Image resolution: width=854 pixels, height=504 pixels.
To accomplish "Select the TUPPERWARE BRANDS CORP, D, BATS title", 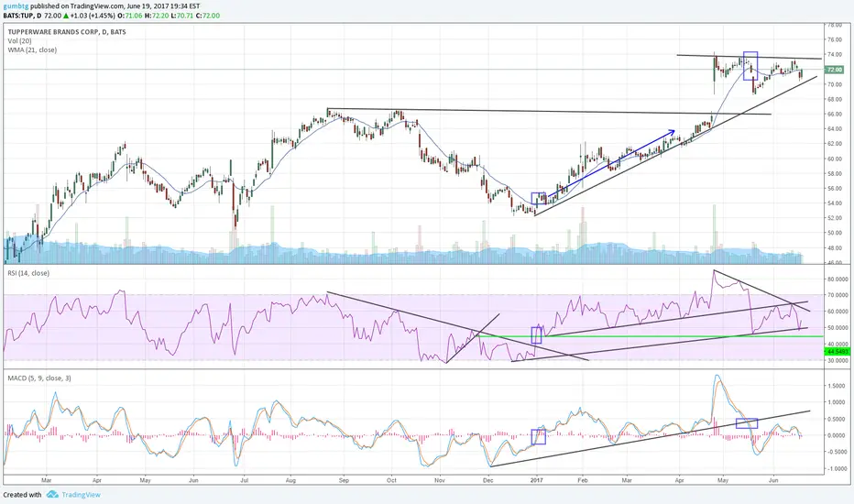I will [x=67, y=32].
